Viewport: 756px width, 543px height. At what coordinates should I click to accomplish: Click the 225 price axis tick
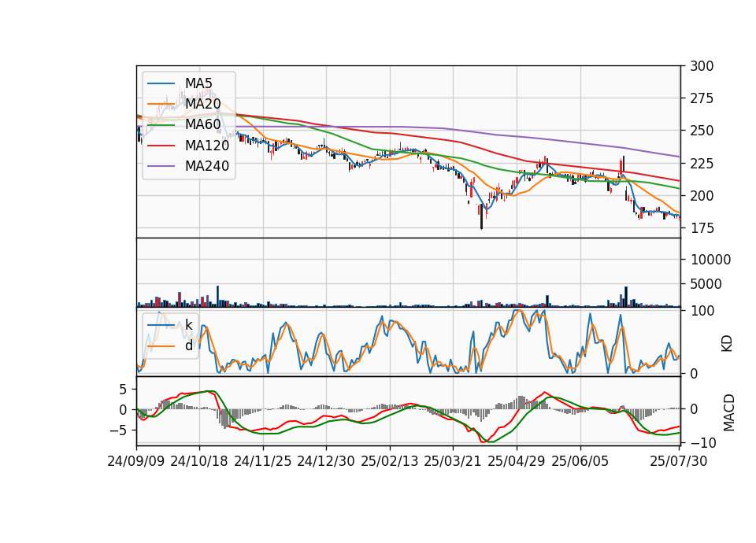pyautogui.click(x=702, y=164)
